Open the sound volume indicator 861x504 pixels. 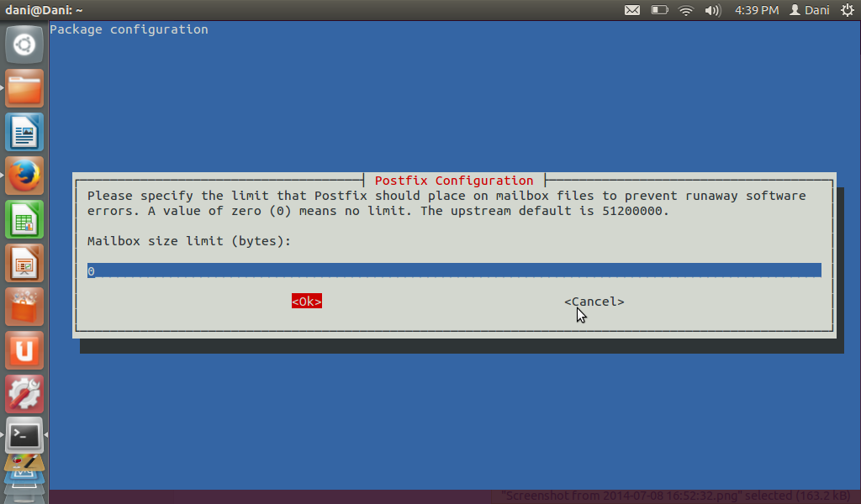click(x=712, y=10)
